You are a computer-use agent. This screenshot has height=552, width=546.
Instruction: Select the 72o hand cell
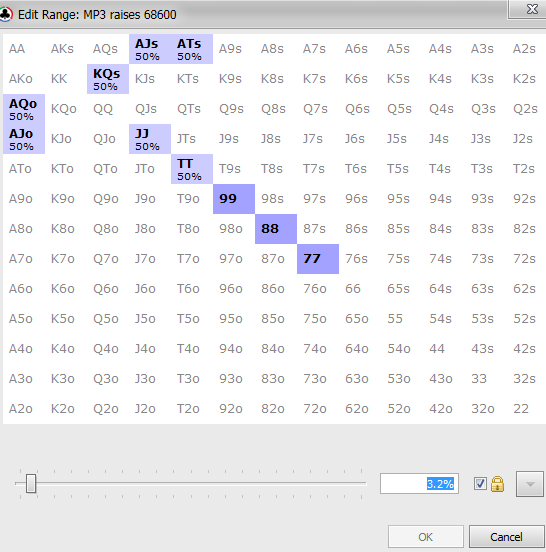tap(318, 409)
